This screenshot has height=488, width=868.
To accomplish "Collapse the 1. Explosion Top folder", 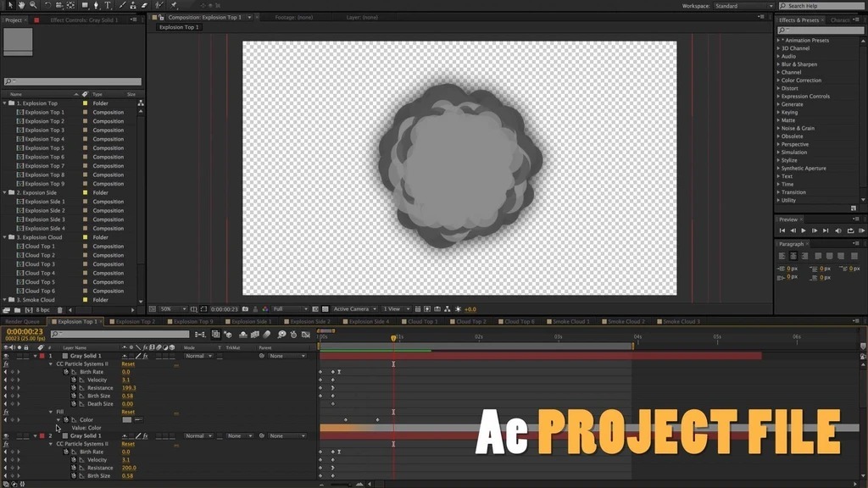I will tap(4, 103).
